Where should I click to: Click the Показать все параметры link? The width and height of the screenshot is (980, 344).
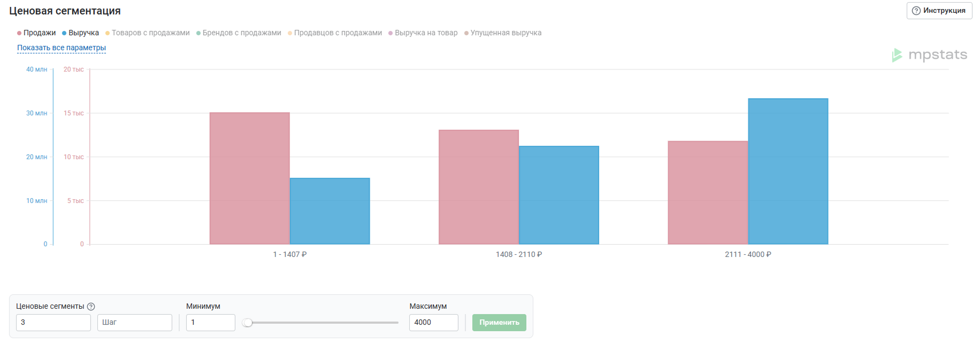click(62, 48)
